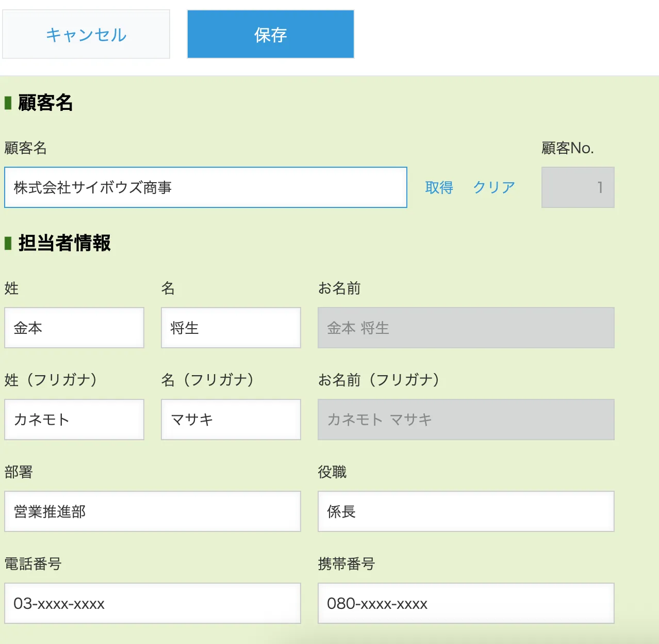
Task: Select the disabled お名前 combined name field
Action: 466,327
